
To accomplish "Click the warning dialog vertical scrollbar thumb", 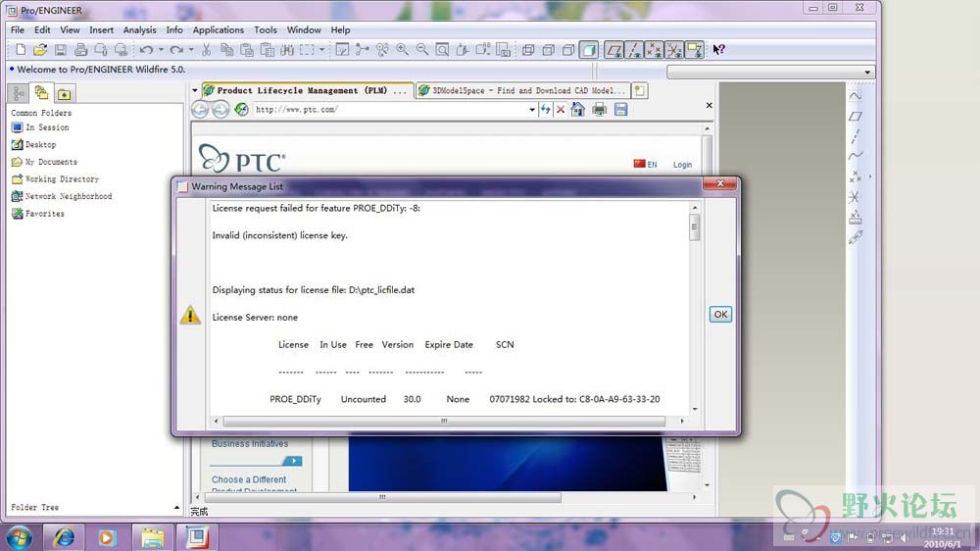I will [695, 226].
